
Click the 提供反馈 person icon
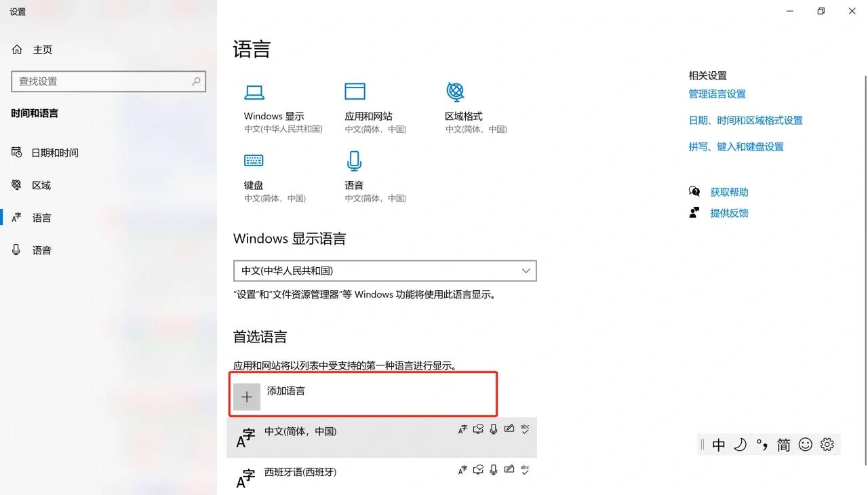(x=694, y=212)
